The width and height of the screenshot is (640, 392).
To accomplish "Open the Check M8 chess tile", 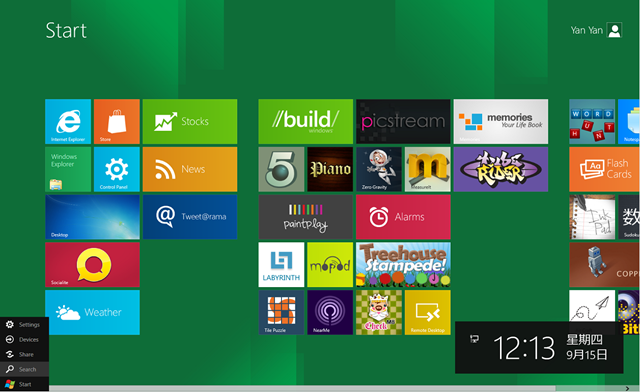I will [379, 312].
